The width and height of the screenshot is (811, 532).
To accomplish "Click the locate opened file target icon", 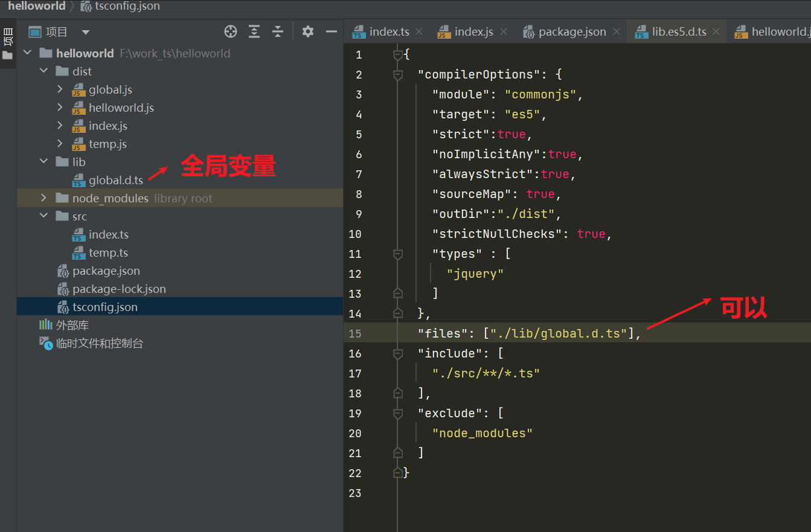I will tap(231, 32).
